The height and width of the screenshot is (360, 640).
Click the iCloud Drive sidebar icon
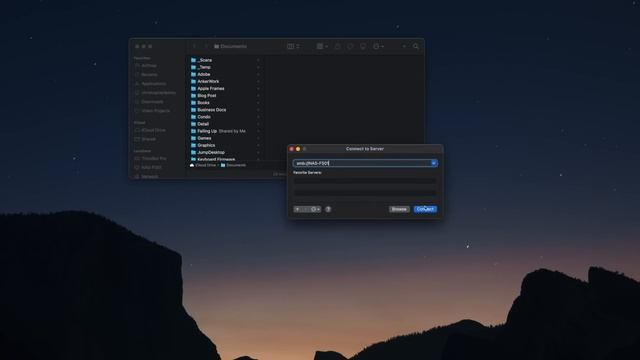tap(137, 130)
